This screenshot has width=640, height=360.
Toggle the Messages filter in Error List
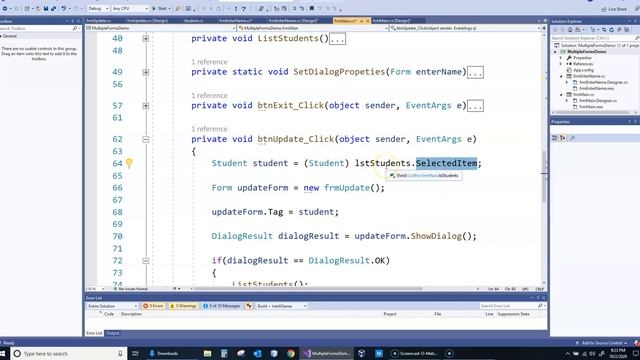(222, 306)
